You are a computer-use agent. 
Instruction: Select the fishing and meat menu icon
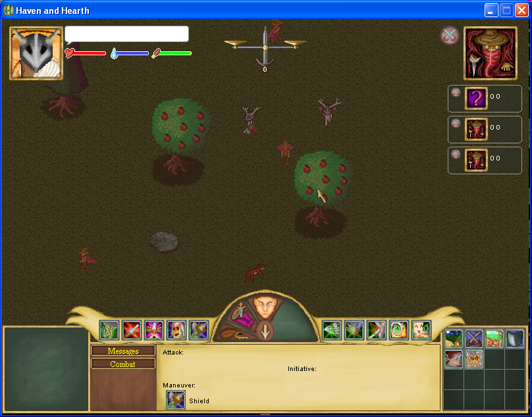(494, 339)
